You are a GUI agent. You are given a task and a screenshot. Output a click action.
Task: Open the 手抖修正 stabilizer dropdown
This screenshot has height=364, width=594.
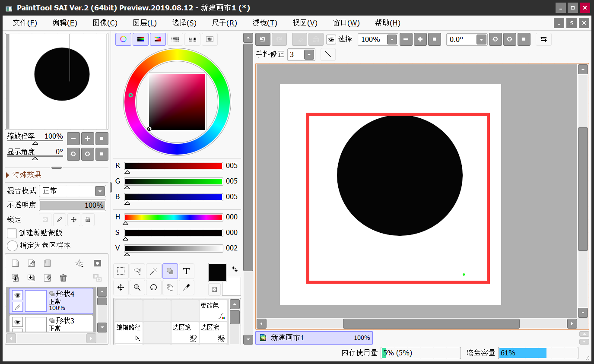coord(309,54)
